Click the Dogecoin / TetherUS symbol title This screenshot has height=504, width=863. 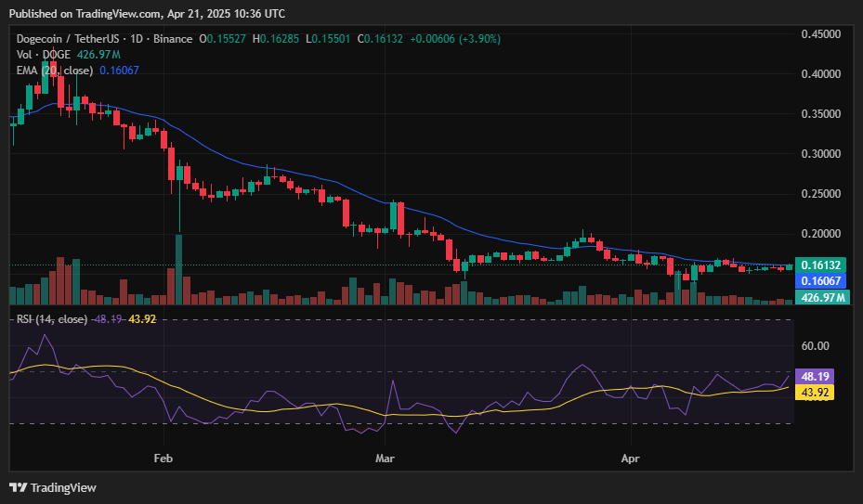tap(77, 39)
